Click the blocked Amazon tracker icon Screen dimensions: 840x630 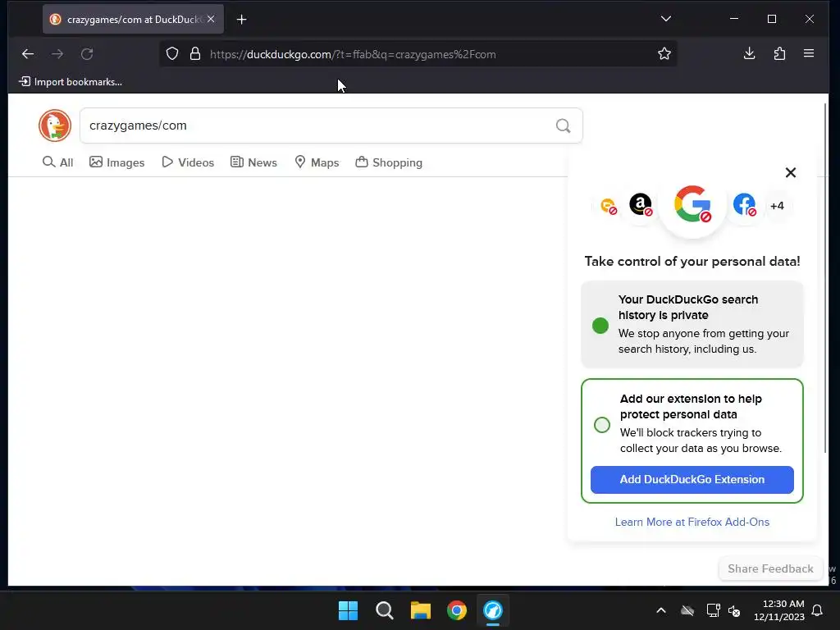[641, 204]
